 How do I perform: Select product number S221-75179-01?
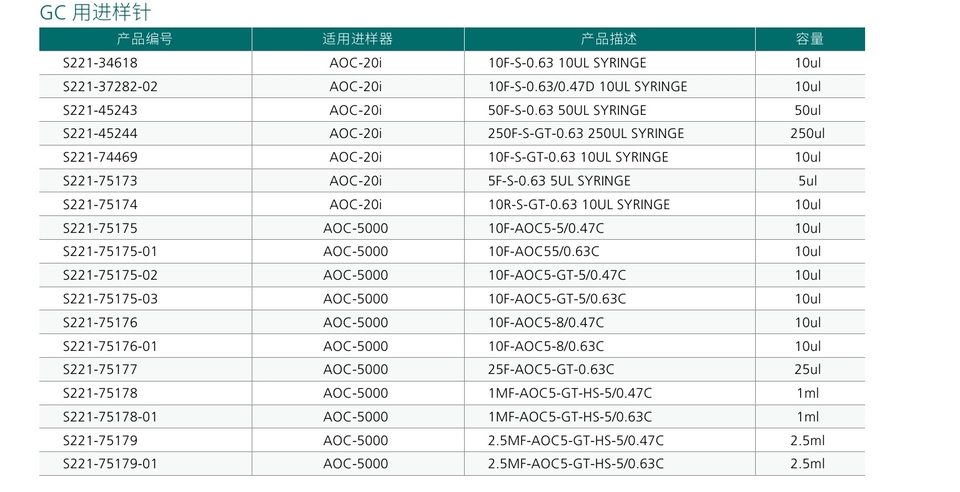pyautogui.click(x=110, y=463)
